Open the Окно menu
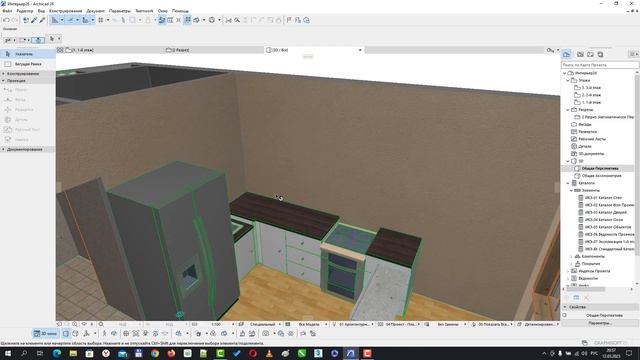Viewport: 640px width, 360px height. pyautogui.click(x=162, y=11)
